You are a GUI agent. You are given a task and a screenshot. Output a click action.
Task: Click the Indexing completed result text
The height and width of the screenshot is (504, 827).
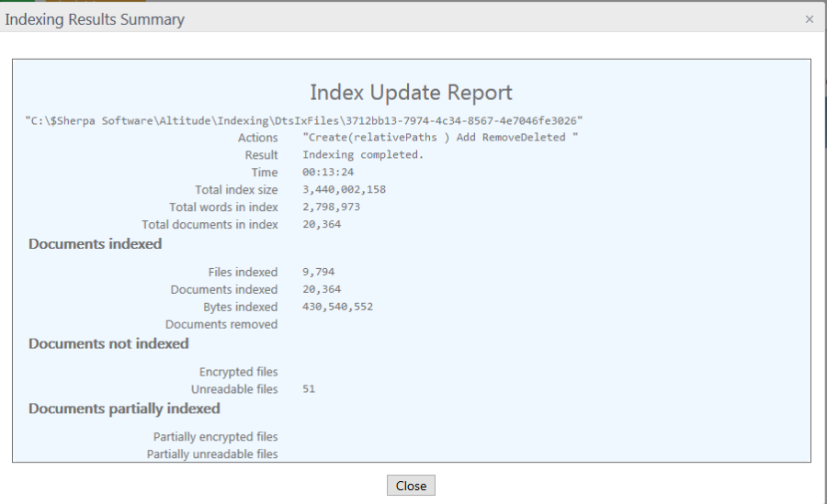pyautogui.click(x=363, y=155)
